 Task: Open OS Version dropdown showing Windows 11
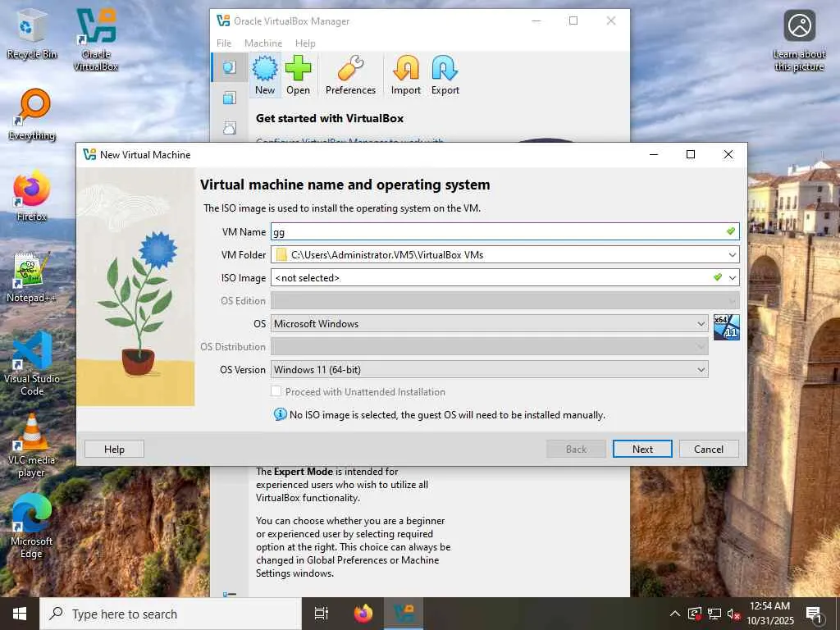[x=489, y=370]
